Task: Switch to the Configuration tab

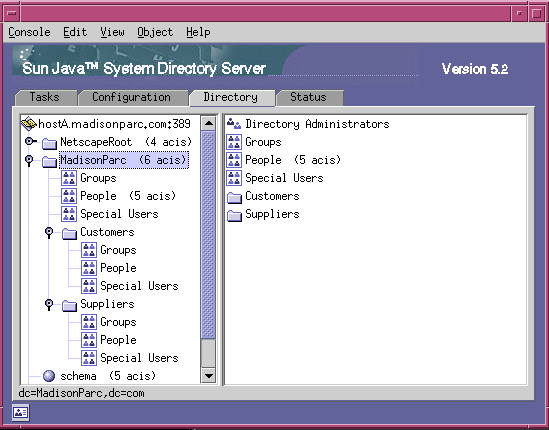Action: (x=132, y=97)
